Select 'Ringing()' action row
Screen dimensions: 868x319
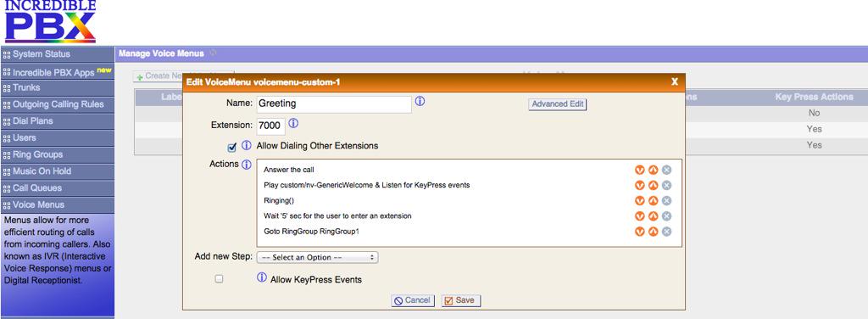[x=469, y=201]
